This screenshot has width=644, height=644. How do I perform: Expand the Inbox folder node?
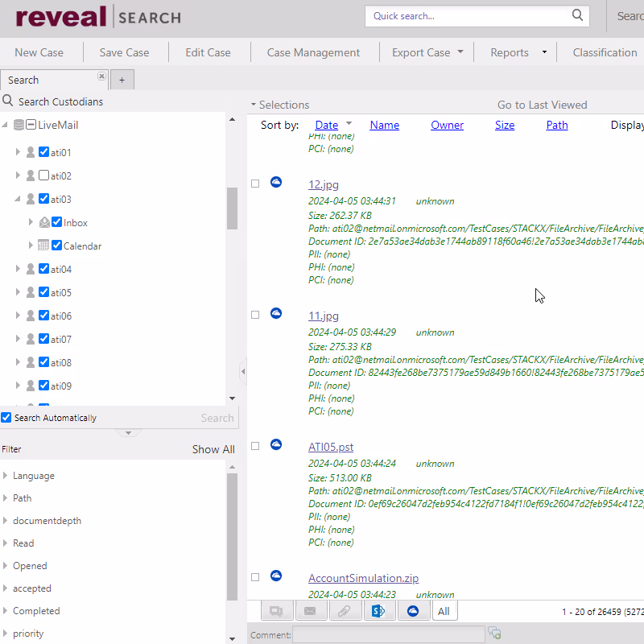(31, 222)
